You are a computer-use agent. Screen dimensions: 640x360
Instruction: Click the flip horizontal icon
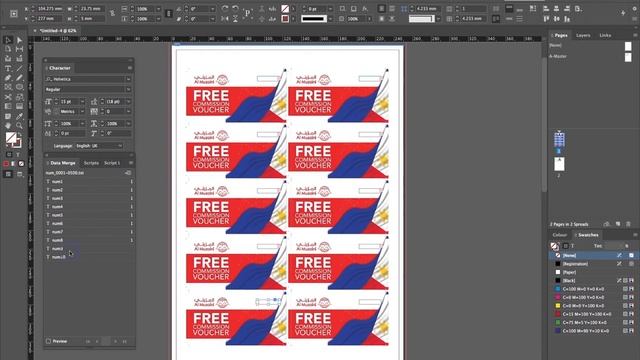point(225,19)
